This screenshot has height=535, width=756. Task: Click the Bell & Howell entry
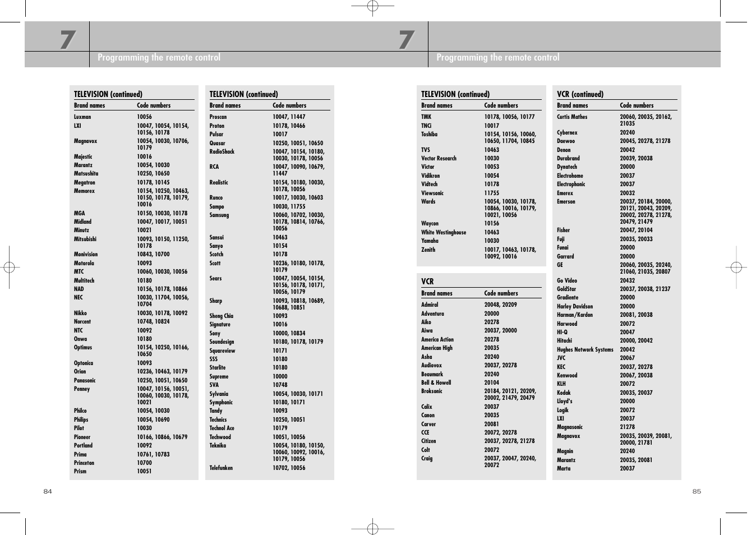coord(436,383)
